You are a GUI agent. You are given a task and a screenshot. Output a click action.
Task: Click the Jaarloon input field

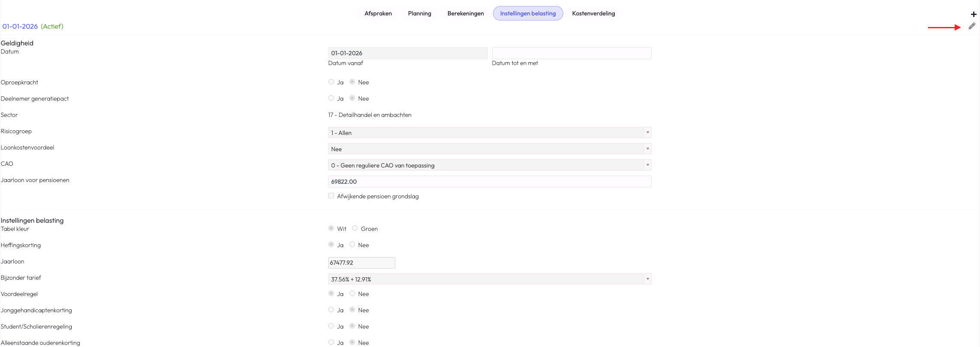361,263
